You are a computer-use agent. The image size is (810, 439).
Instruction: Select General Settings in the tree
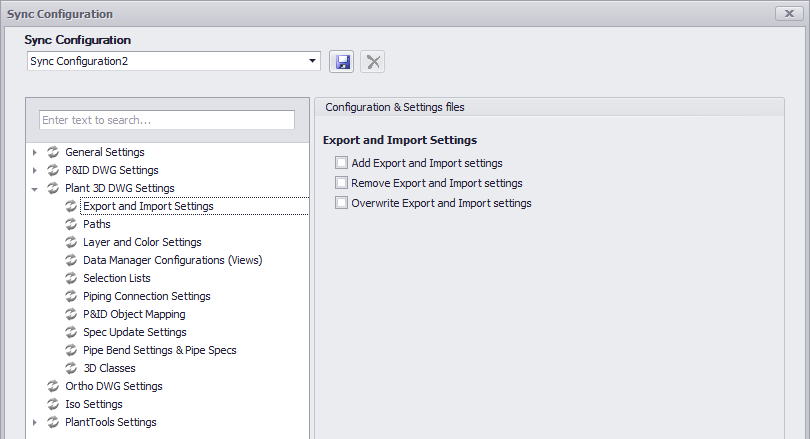pyautogui.click(x=105, y=152)
